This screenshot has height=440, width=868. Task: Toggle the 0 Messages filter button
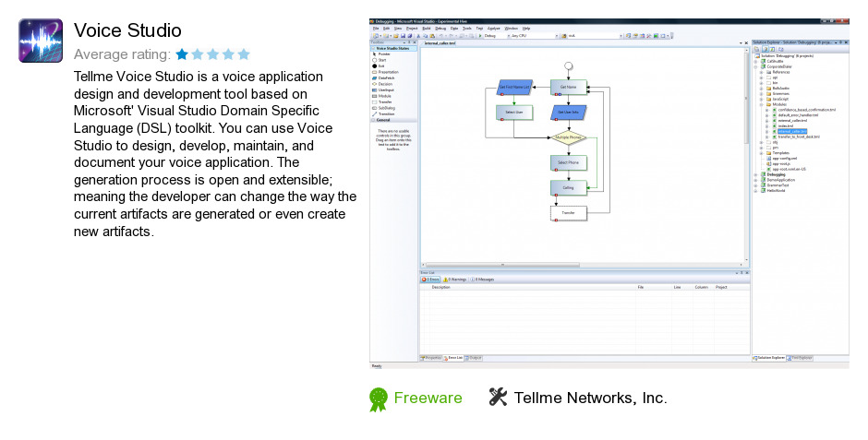(482, 279)
